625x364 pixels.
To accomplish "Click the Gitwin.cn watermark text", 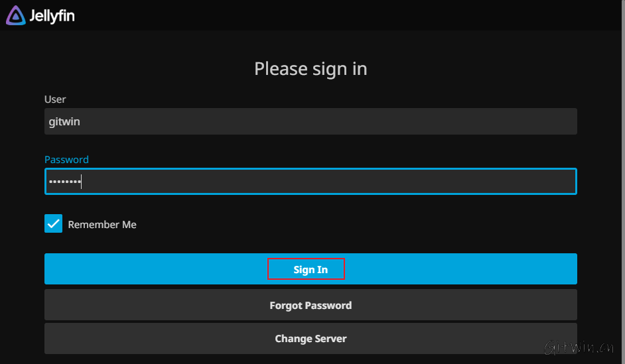I will [579, 347].
